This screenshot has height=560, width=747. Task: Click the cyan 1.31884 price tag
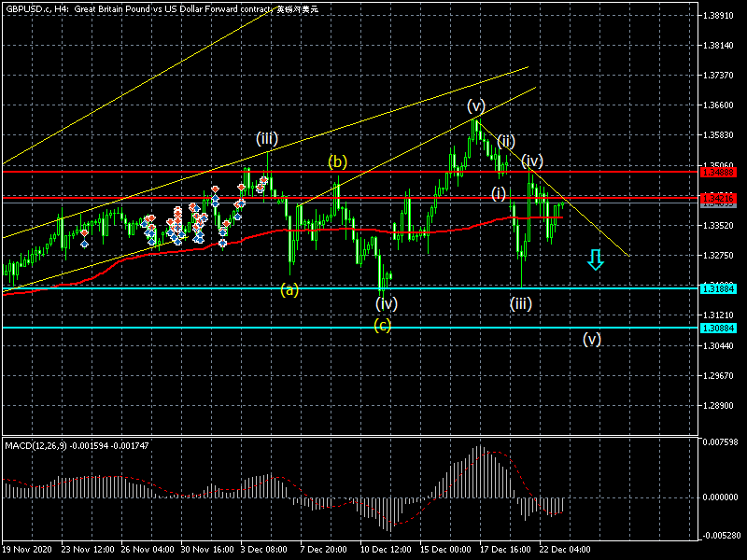(720, 288)
